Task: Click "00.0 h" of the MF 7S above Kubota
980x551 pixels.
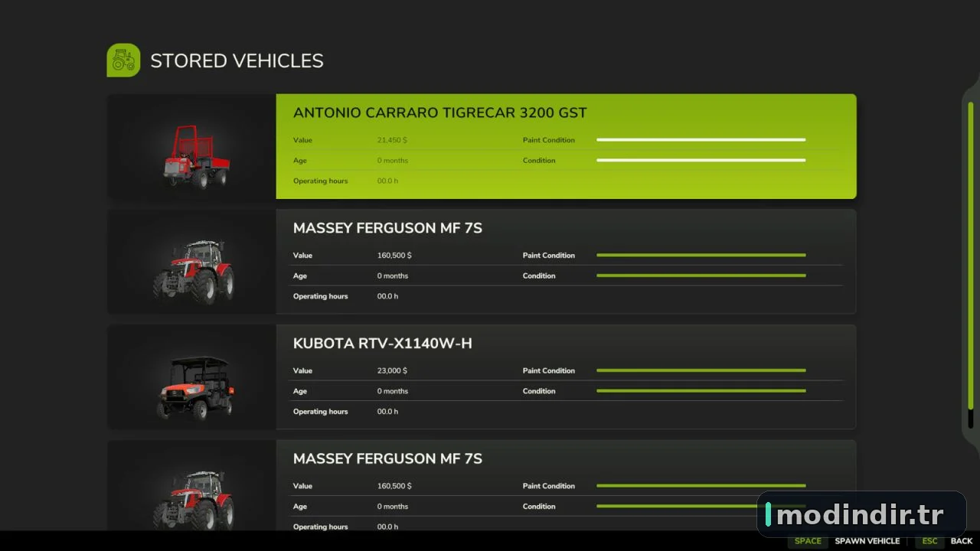Action: (387, 297)
